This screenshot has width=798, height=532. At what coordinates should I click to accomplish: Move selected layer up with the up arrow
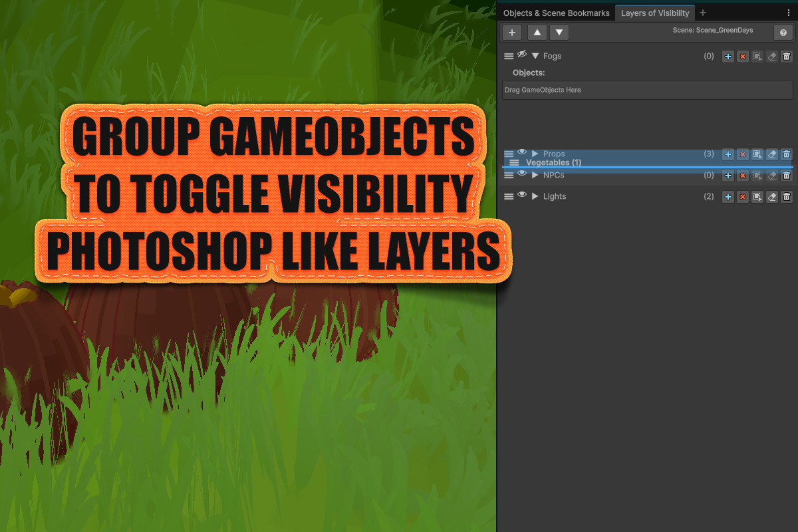tap(537, 32)
